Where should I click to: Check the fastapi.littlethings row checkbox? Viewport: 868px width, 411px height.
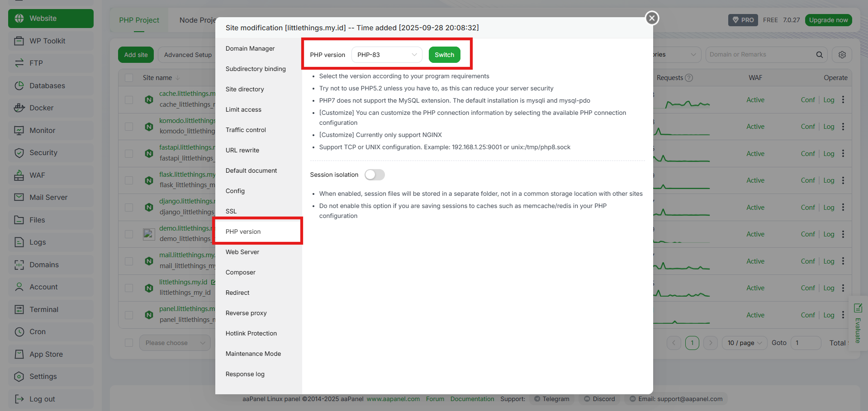(129, 154)
